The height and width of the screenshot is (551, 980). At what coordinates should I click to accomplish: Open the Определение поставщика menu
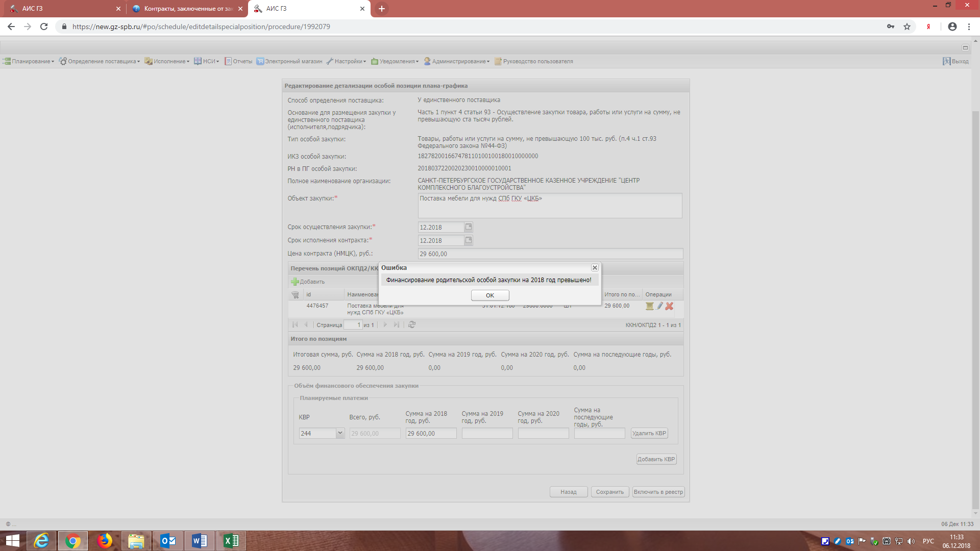(x=100, y=61)
